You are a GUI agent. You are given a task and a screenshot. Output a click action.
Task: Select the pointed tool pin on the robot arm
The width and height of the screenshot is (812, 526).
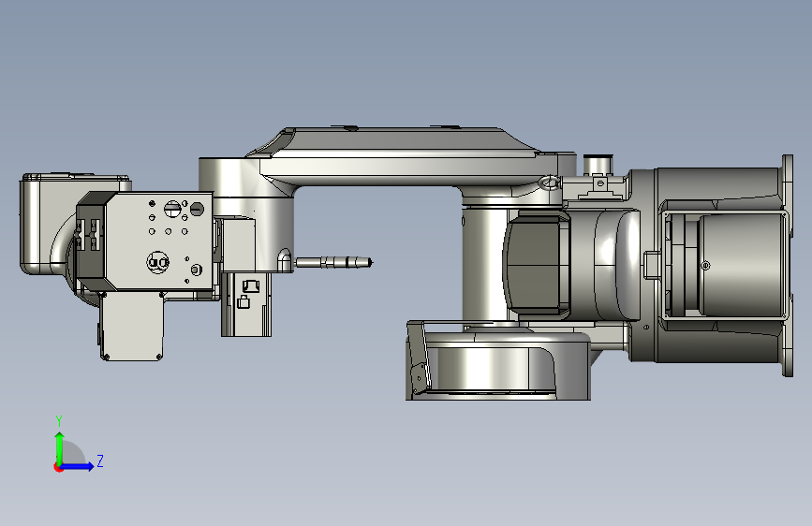[333, 262]
